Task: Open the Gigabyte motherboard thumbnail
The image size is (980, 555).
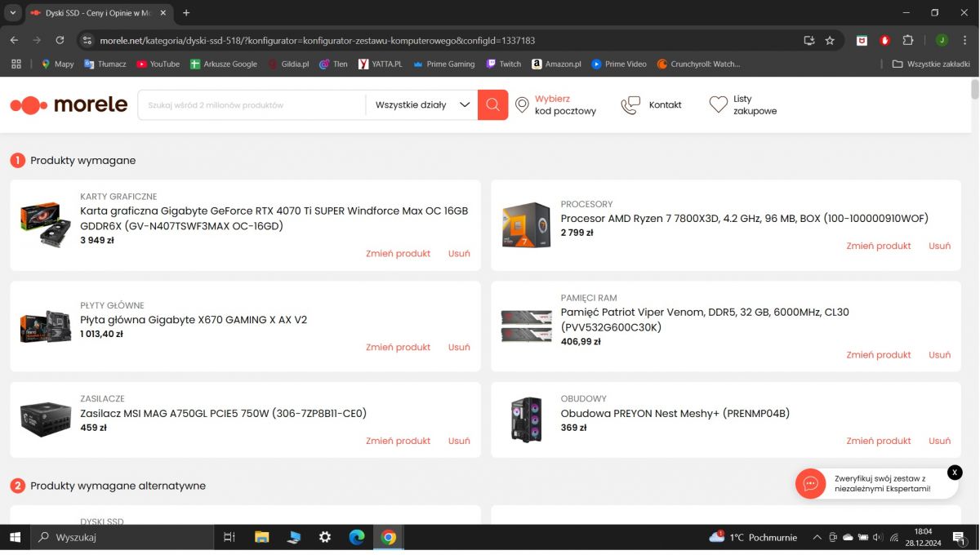Action: coord(46,326)
